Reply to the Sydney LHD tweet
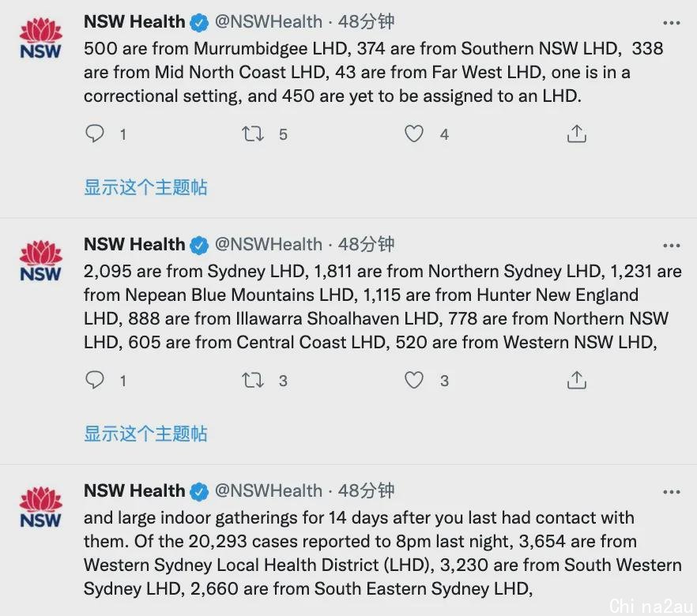This screenshot has height=616, width=697. tap(95, 380)
